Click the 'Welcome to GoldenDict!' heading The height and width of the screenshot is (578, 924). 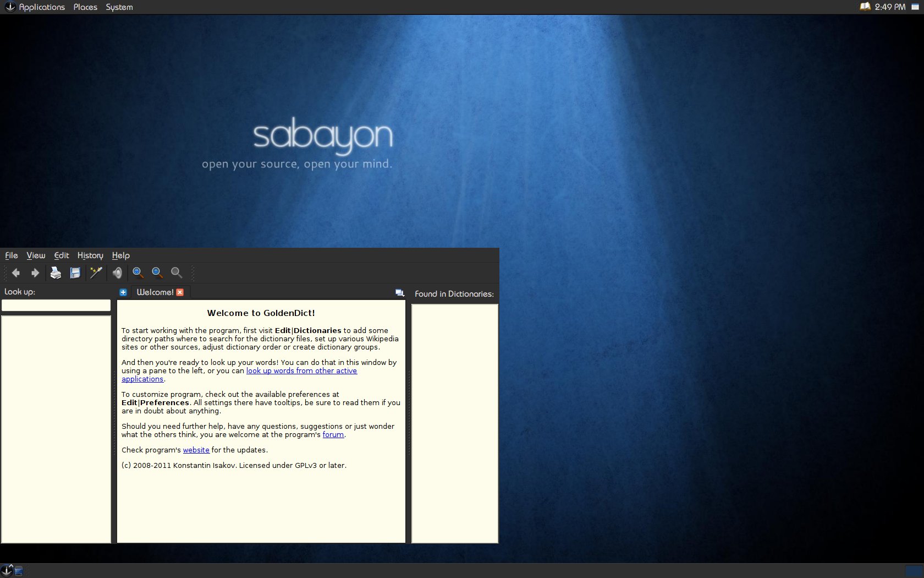(x=261, y=313)
